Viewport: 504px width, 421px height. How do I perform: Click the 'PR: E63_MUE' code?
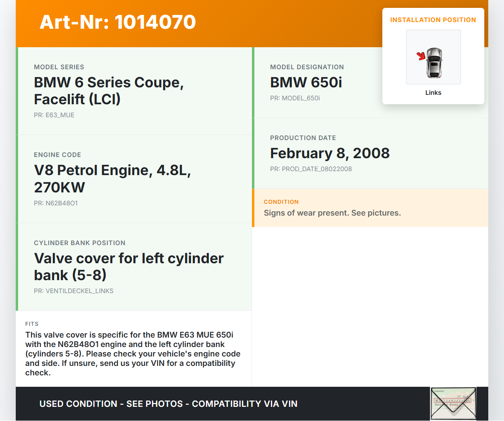point(54,115)
